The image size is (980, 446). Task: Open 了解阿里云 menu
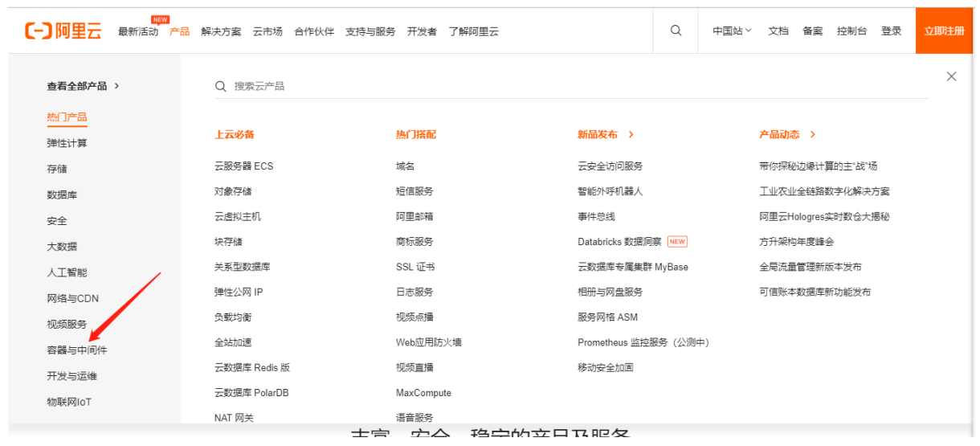(x=473, y=31)
